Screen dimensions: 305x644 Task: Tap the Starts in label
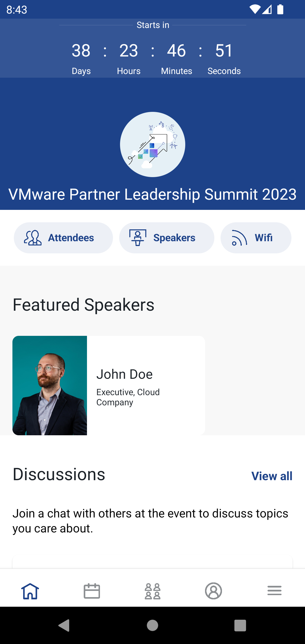(153, 25)
